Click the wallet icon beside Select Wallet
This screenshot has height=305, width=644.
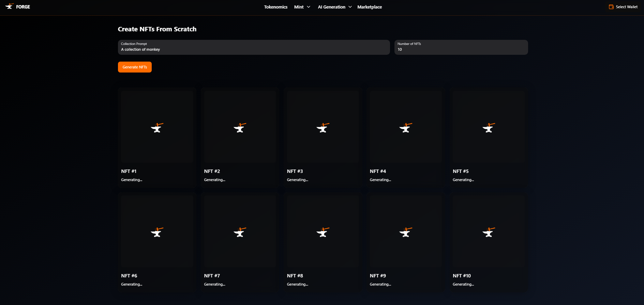(x=611, y=7)
